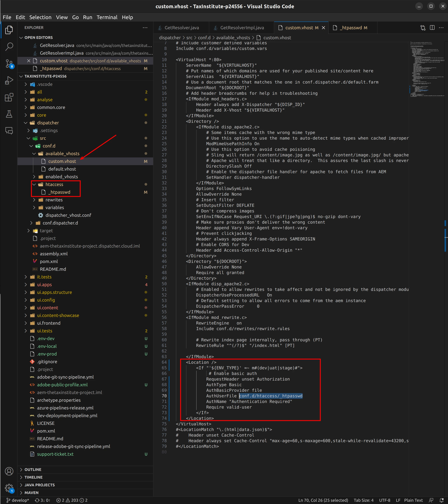448x504 pixels.
Task: Open the Terminal menu
Action: (107, 17)
